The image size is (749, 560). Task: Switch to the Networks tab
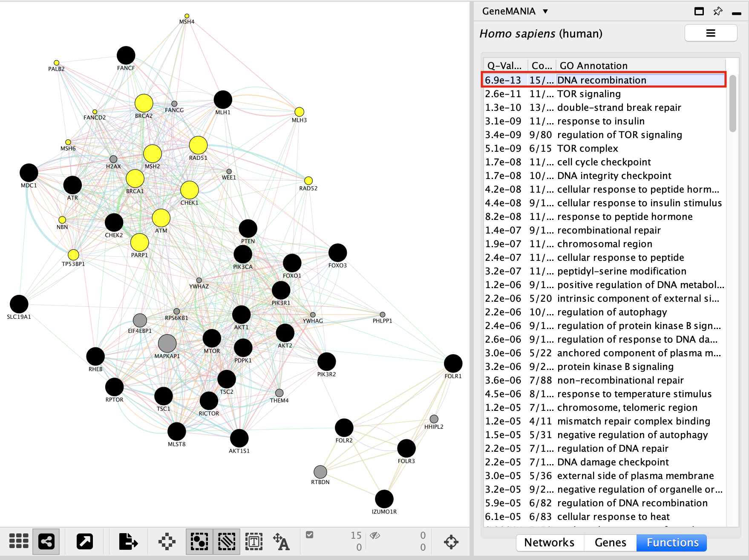[549, 543]
